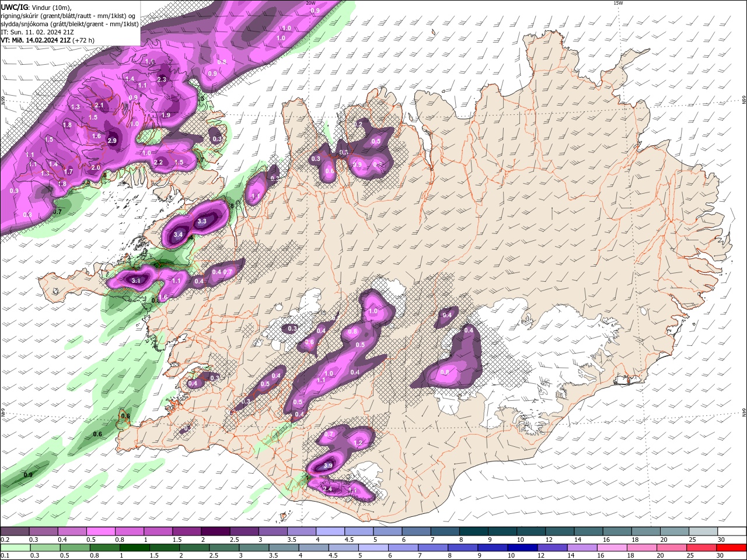The image size is (747, 560).
Task: Click the '3.1' snowfall value on the map
Action: [x=136, y=281]
